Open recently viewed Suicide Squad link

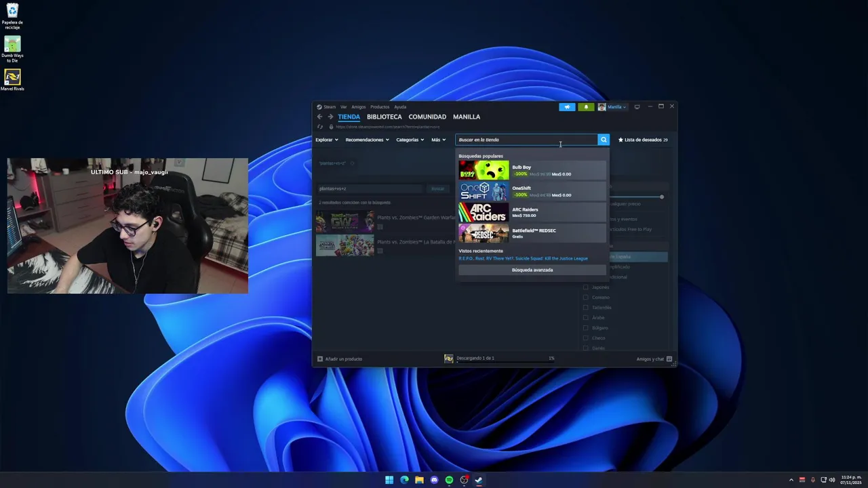click(551, 258)
